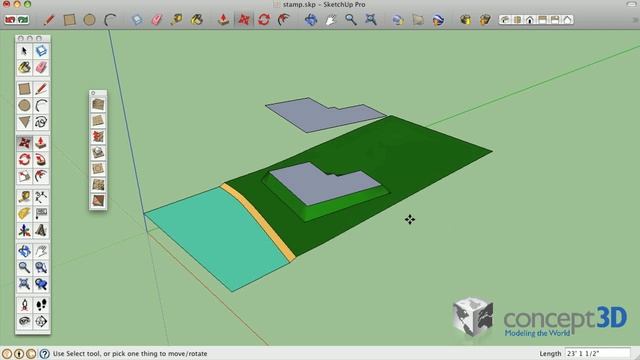The image size is (640, 360).
Task: Select the Zoom Window tool
Action: [x=41, y=267]
